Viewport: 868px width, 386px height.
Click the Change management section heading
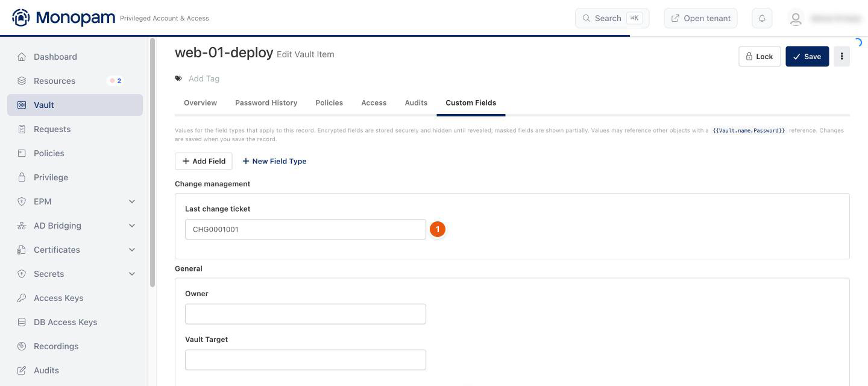(212, 184)
